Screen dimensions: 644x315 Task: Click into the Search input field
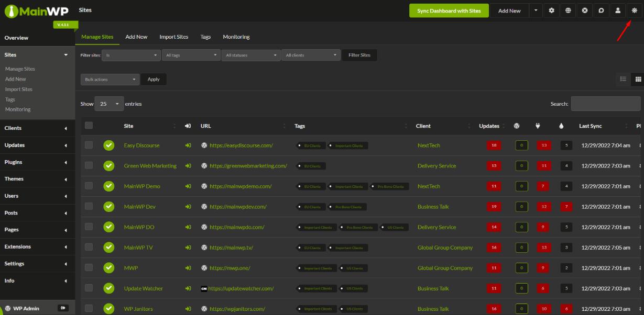tap(605, 104)
